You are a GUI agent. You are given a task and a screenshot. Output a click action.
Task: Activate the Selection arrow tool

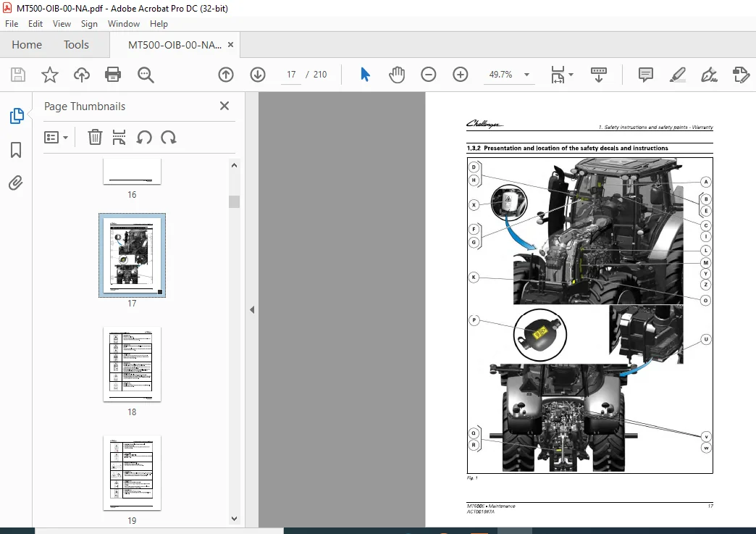365,75
